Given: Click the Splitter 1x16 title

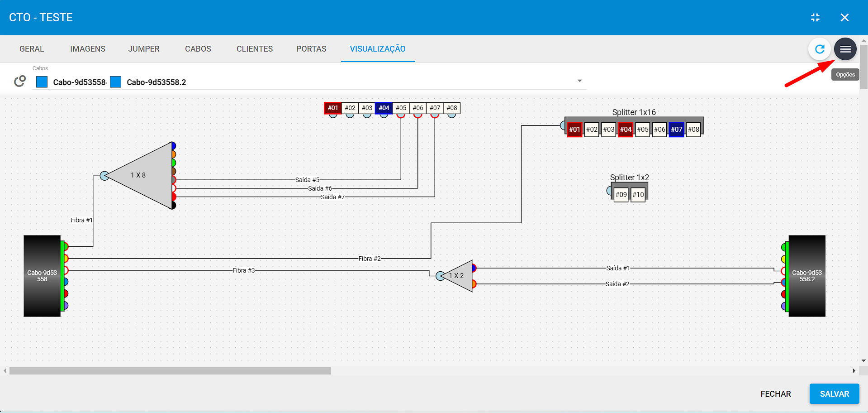Looking at the screenshot, I should point(634,112).
